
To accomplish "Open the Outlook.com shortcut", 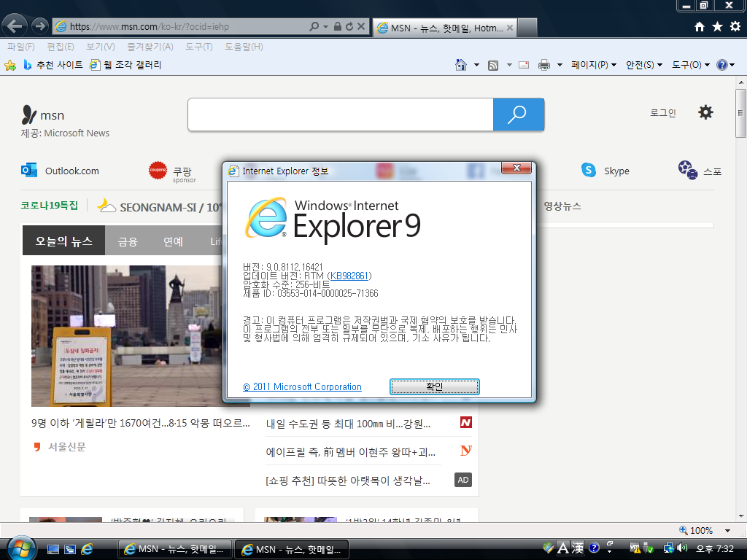I will tap(60, 171).
